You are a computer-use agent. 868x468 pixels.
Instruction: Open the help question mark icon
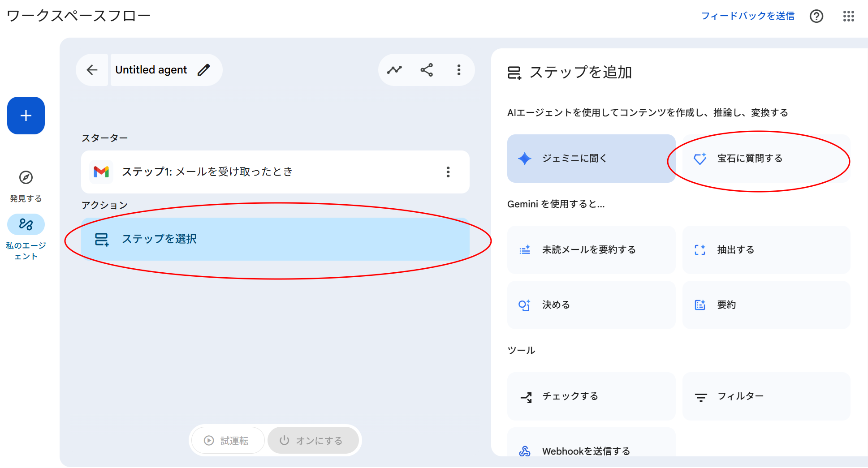pyautogui.click(x=816, y=16)
